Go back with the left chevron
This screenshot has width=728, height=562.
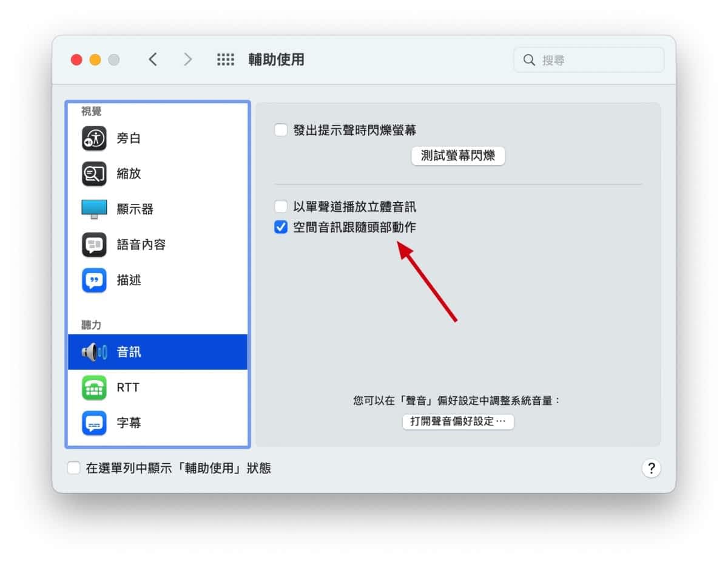point(153,59)
